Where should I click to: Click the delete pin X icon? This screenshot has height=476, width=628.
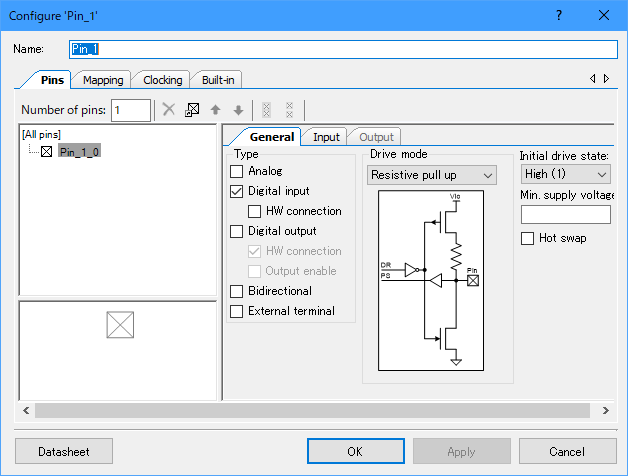click(x=169, y=110)
